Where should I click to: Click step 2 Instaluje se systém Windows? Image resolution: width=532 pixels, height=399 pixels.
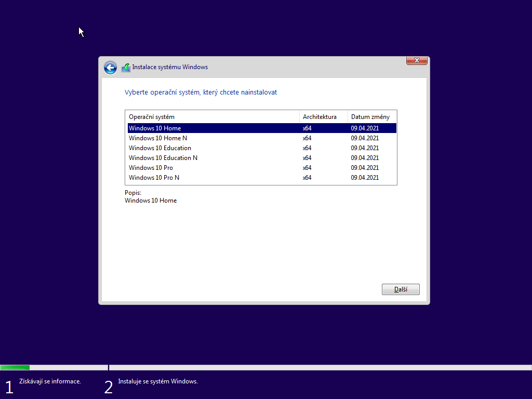[158, 381]
